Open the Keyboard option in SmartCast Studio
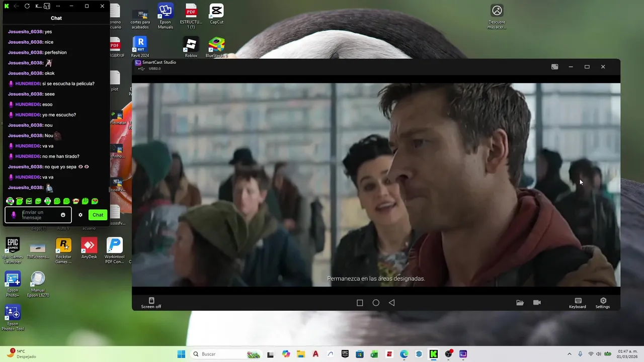This screenshot has height=362, width=644. point(578,303)
